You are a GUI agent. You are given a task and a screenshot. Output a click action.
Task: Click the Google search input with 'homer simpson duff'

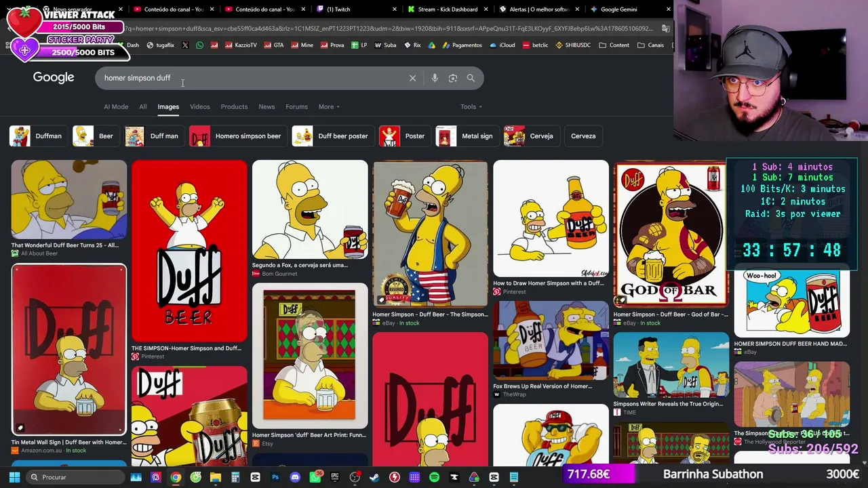[254, 78]
